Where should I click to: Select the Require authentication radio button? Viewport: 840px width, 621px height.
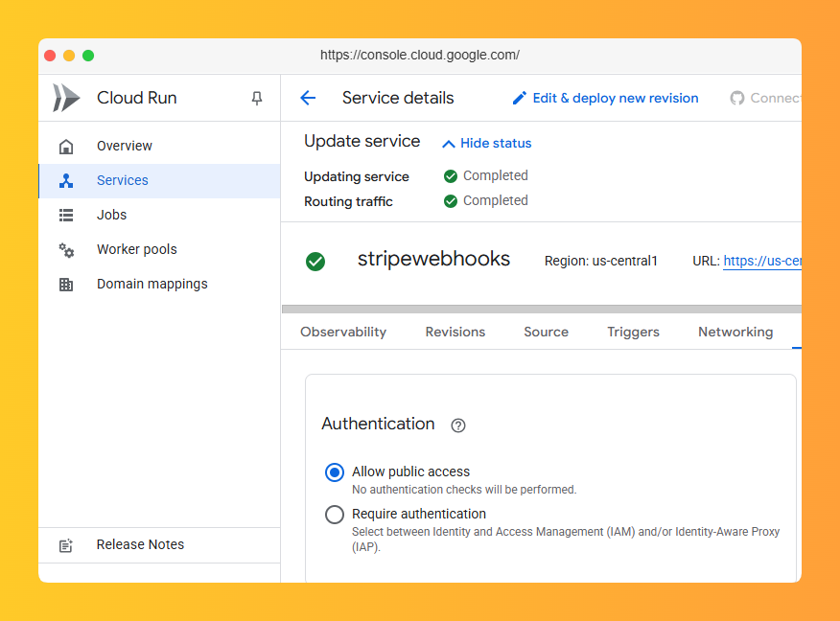[335, 515]
